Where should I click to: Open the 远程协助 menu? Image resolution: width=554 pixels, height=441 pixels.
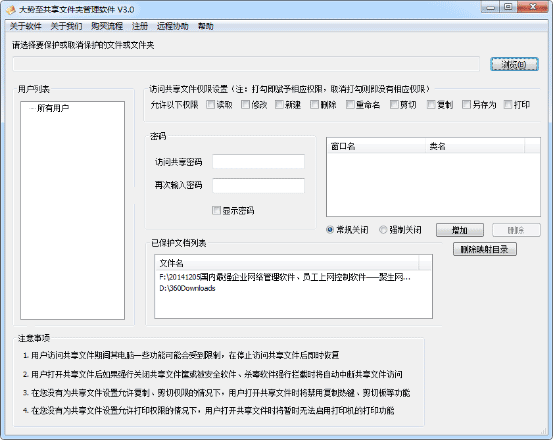[173, 26]
